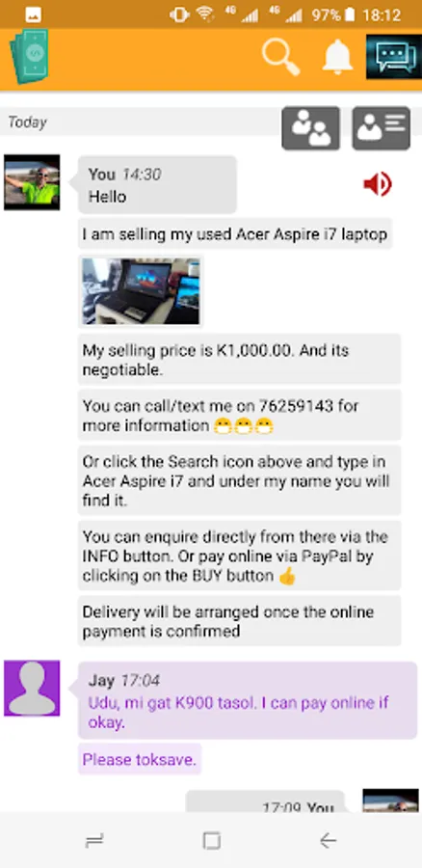This screenshot has width=422, height=868.
Task: Select the PayPal BUY button instructions message
Action: (239, 556)
